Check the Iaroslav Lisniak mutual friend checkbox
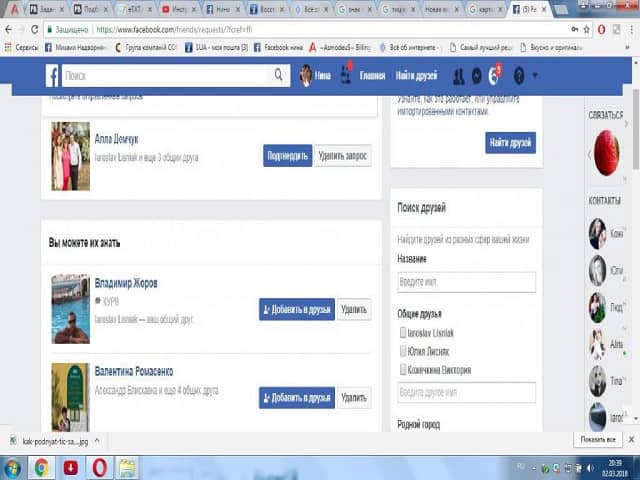 403,333
